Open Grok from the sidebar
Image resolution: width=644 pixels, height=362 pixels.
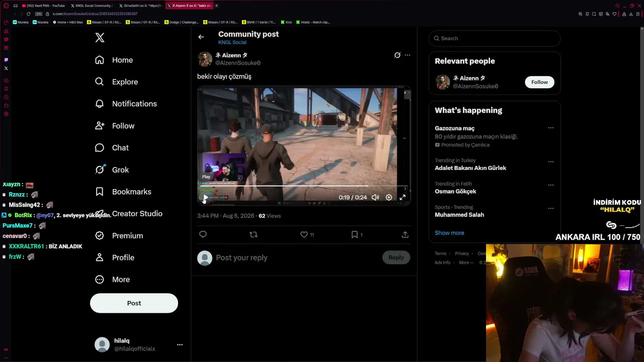coord(112,170)
